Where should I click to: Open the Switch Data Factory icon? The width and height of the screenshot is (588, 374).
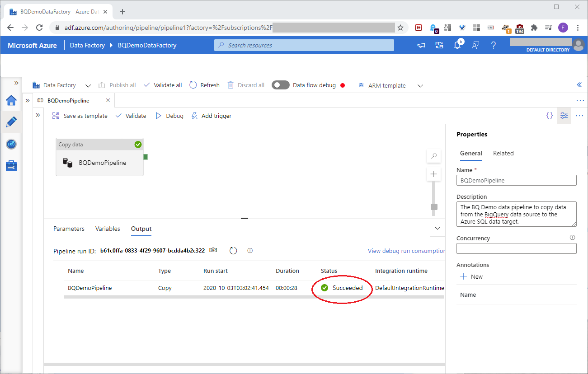439,45
